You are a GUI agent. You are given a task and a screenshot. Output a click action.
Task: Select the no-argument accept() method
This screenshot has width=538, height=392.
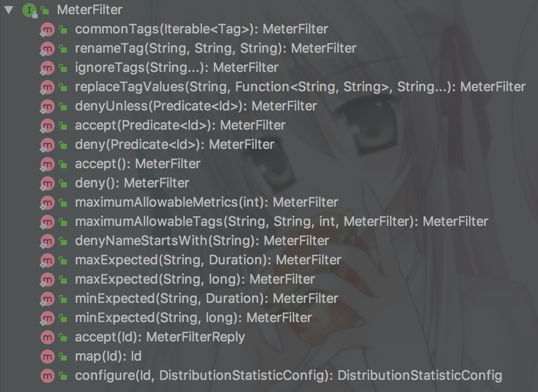coord(138,164)
